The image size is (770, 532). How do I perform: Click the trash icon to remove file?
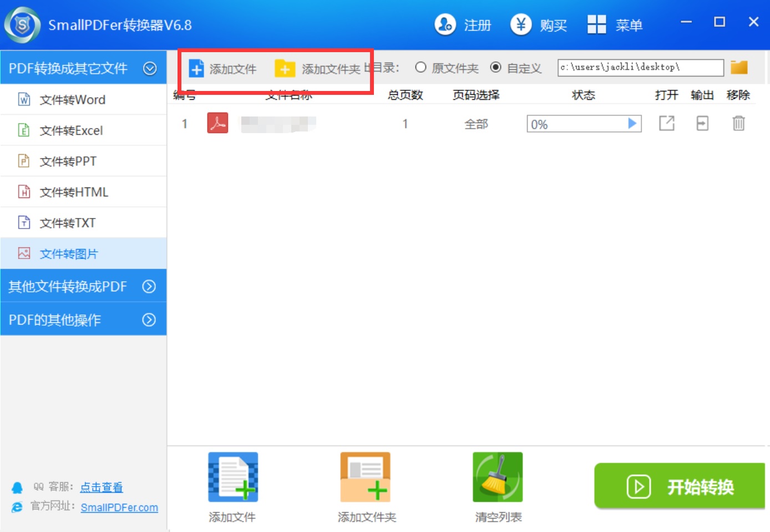738,123
